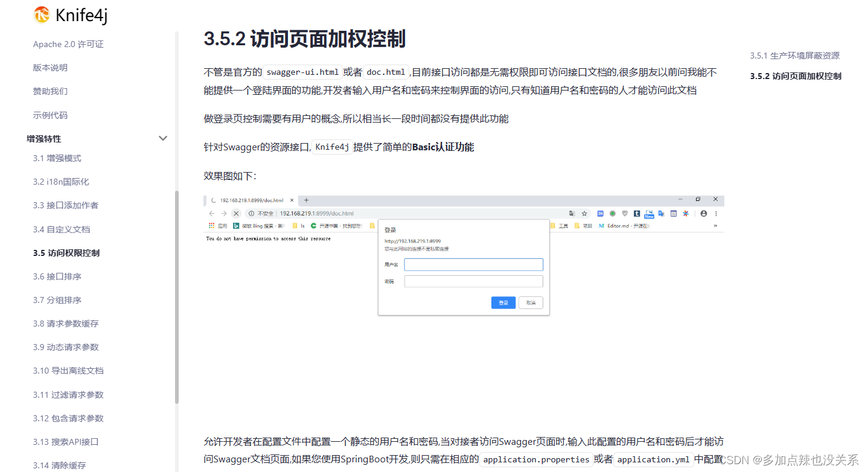
Task: Go to 3.11 过滤请求参数
Action: (x=68, y=395)
